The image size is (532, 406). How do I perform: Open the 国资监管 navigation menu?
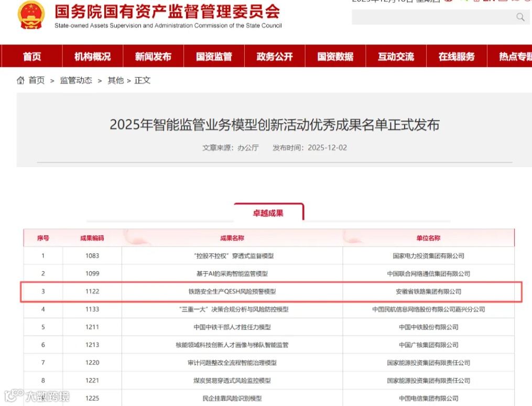tap(214, 56)
